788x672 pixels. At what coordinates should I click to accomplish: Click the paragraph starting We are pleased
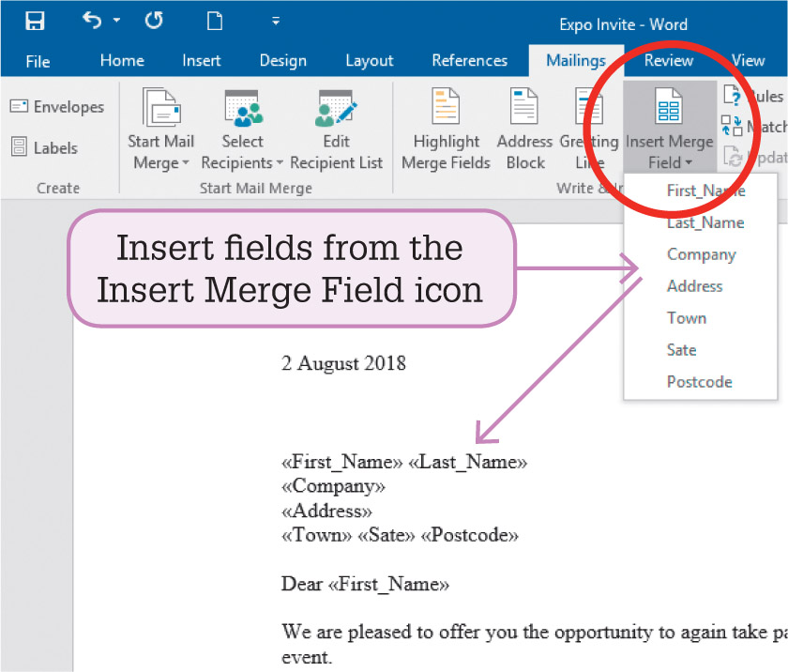click(x=534, y=645)
